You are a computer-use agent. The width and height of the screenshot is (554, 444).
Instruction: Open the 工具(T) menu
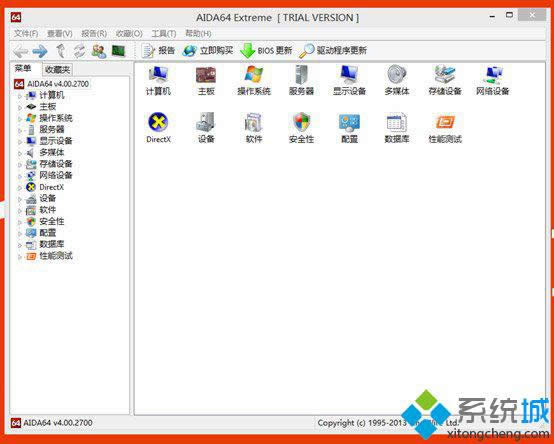click(x=164, y=34)
